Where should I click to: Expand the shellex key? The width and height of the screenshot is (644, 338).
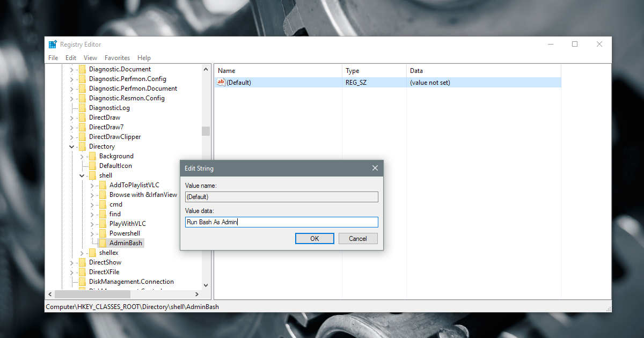(x=82, y=253)
